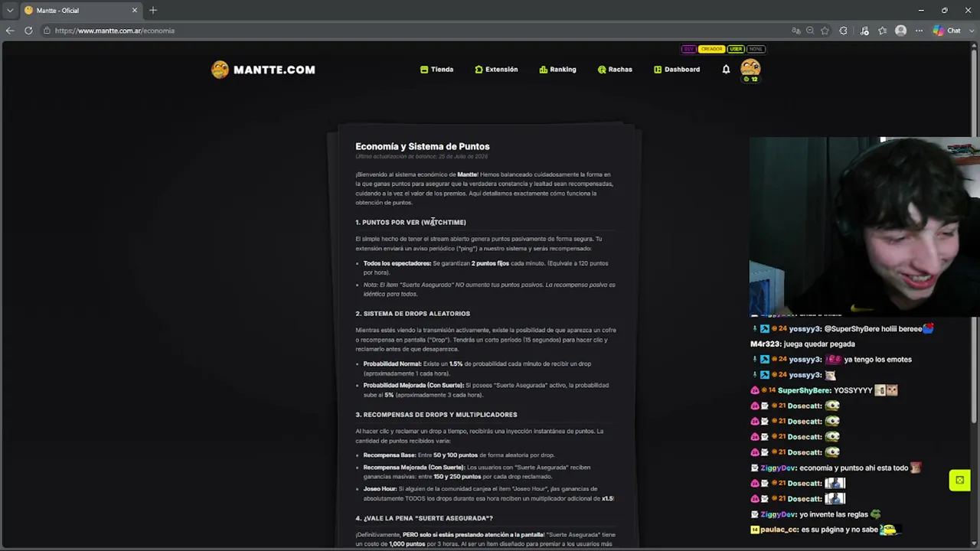Click ZiggyDev's 'yo invente las reglas' message
This screenshot has height=551, width=980.
834,514
